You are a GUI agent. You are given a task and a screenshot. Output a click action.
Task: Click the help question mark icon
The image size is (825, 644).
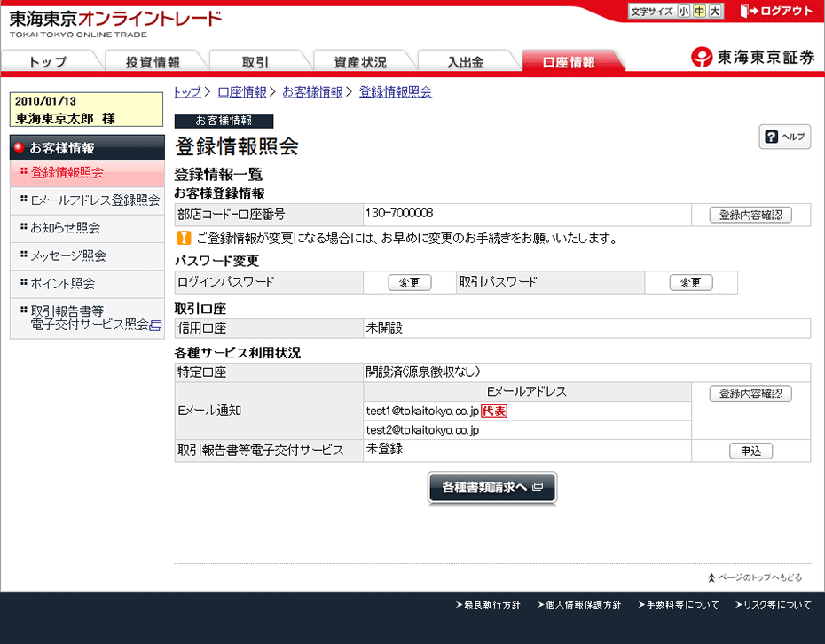click(x=772, y=137)
